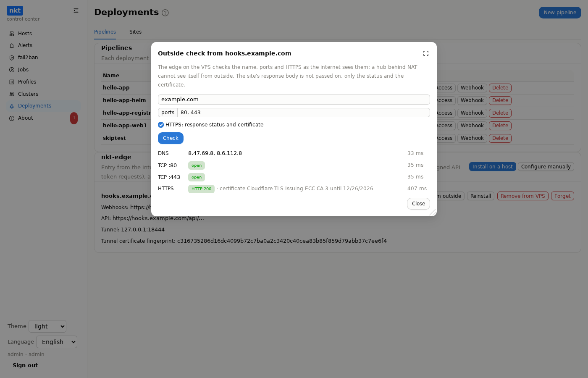Click the nkt logo badge
The height and width of the screenshot is (378, 588).
point(15,10)
